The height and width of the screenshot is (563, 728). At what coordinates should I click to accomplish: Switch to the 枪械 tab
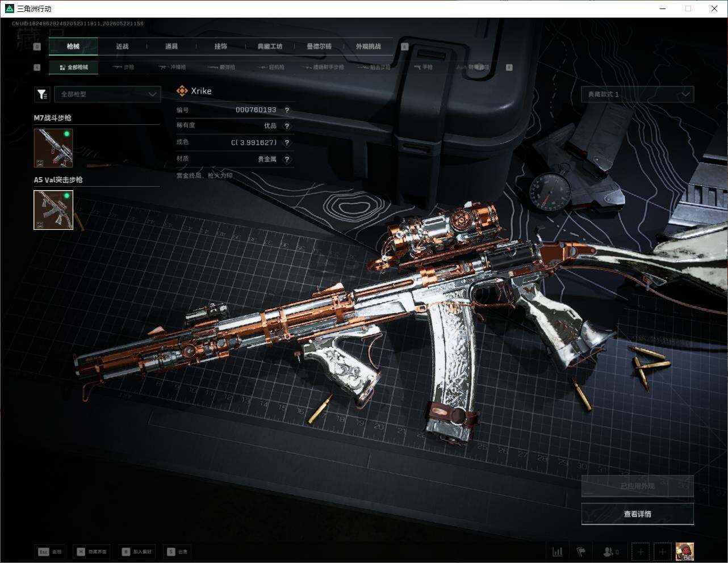point(73,47)
